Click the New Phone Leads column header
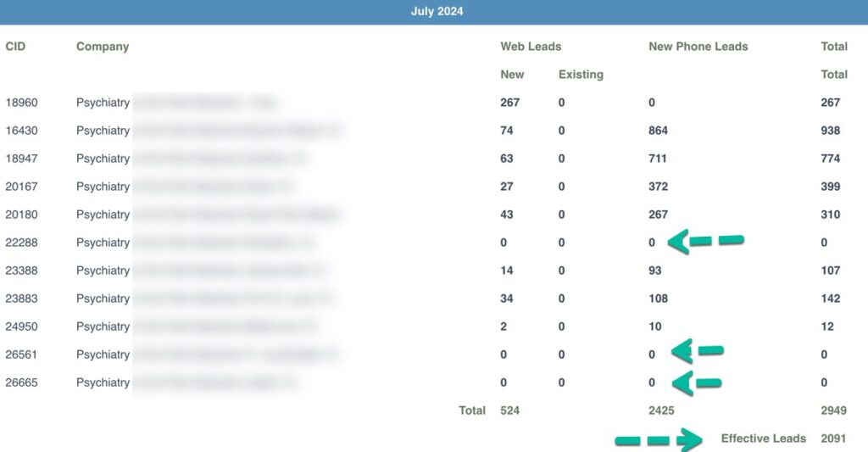 (x=698, y=47)
